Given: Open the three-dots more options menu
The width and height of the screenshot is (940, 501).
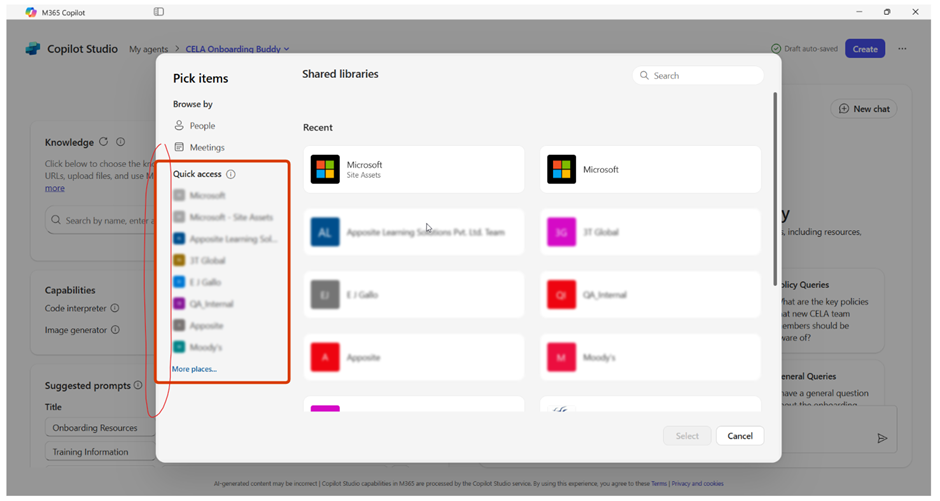Looking at the screenshot, I should point(902,49).
